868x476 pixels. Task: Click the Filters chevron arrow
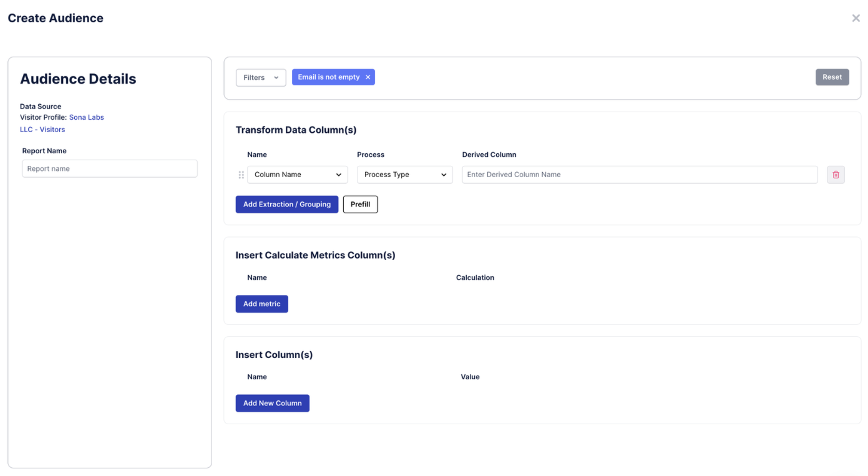point(276,77)
